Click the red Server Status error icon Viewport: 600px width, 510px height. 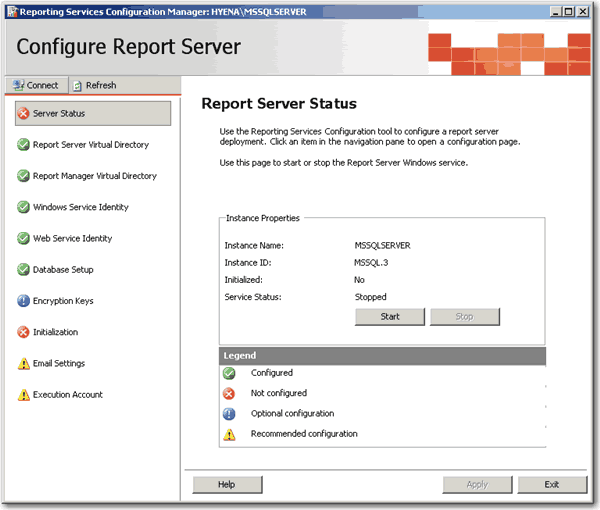[x=23, y=113]
